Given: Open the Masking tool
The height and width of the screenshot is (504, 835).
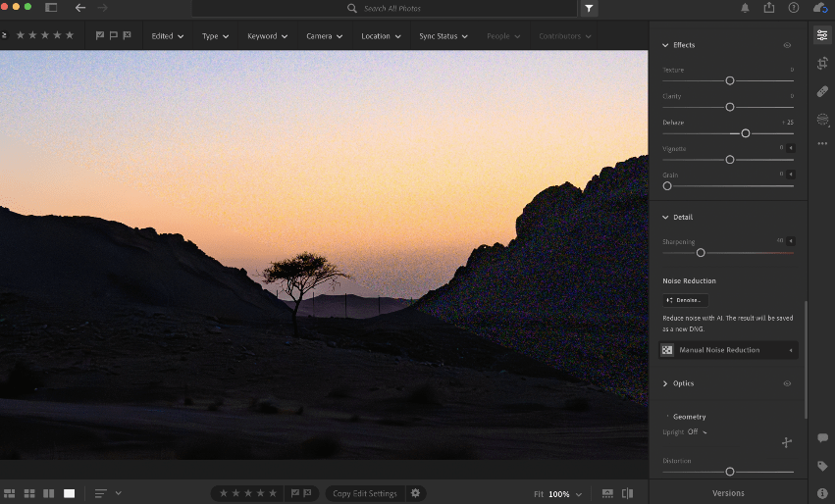Looking at the screenshot, I should click(822, 119).
